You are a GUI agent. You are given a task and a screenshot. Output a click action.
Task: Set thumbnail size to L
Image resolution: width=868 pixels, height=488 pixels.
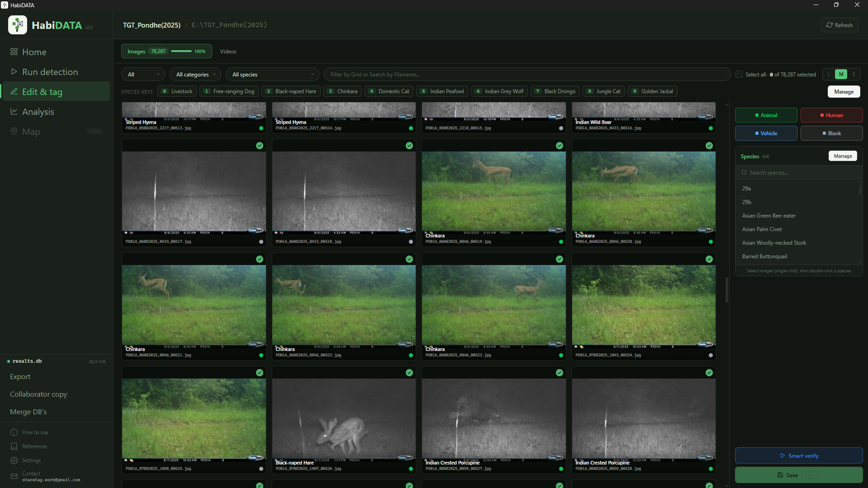pyautogui.click(x=829, y=74)
